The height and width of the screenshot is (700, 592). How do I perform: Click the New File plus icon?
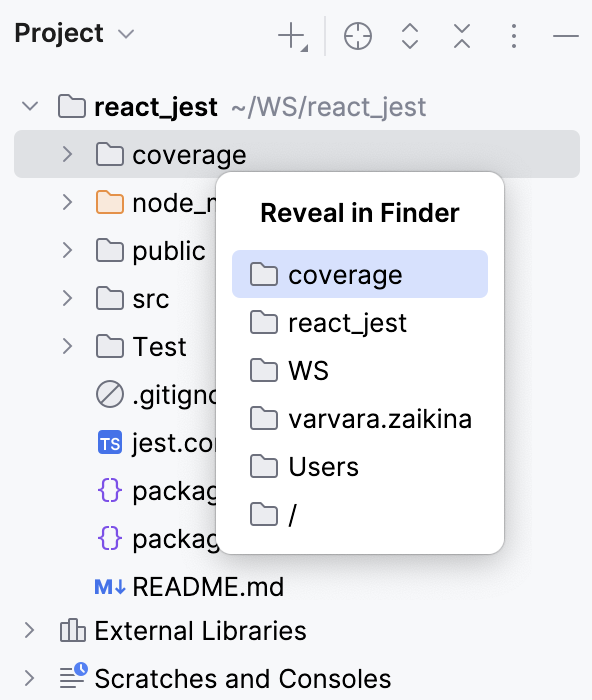point(292,37)
